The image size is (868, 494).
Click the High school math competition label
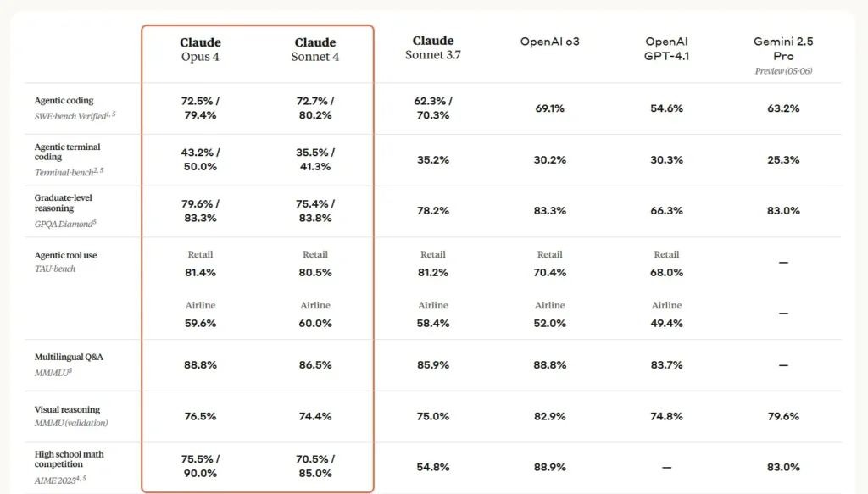coord(70,459)
